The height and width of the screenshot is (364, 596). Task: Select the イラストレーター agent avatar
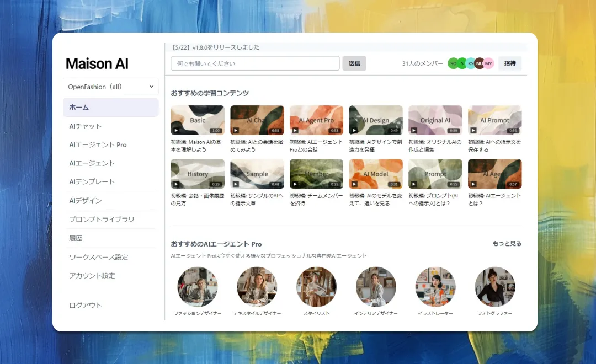pos(435,287)
